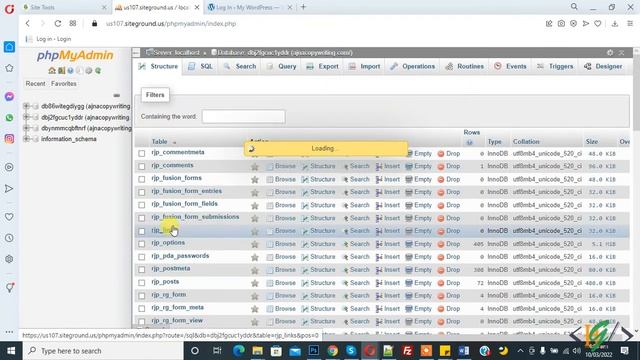Open the browser search magnifier icon
This screenshot has height=360, width=640.
(x=574, y=7)
